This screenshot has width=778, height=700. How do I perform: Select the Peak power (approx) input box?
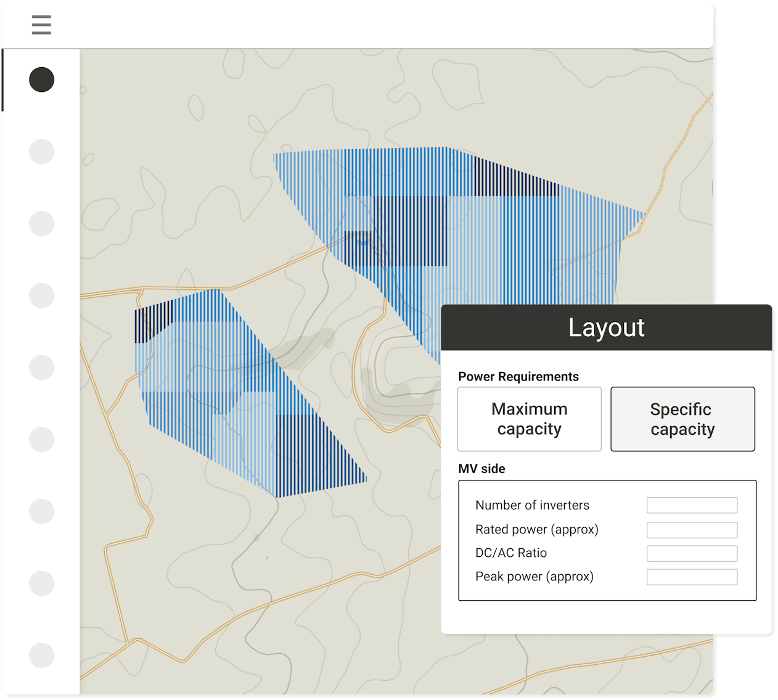692,577
